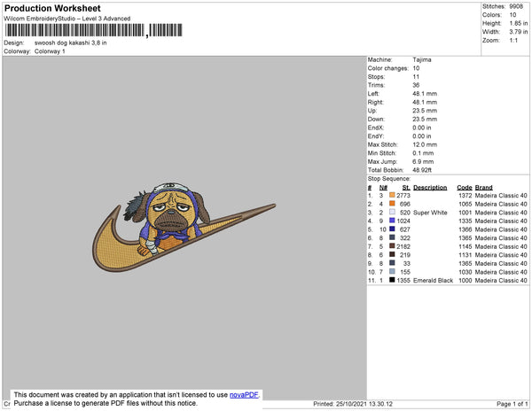
Task: Click Total Bobbin value "48.92ft"
Action: (422, 170)
